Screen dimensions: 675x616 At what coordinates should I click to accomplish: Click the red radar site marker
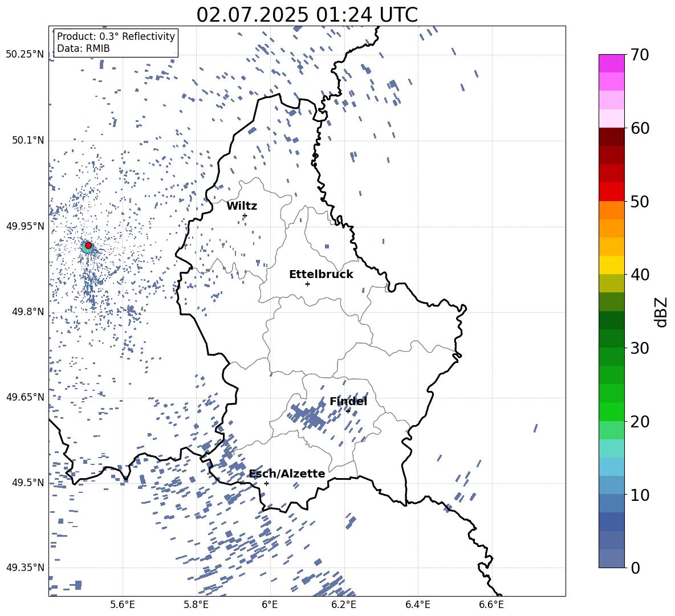click(88, 246)
